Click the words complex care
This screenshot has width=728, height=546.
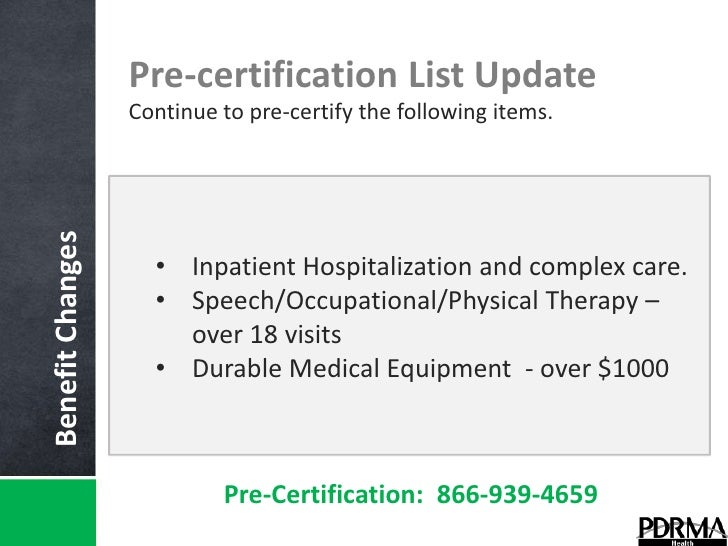tap(608, 266)
